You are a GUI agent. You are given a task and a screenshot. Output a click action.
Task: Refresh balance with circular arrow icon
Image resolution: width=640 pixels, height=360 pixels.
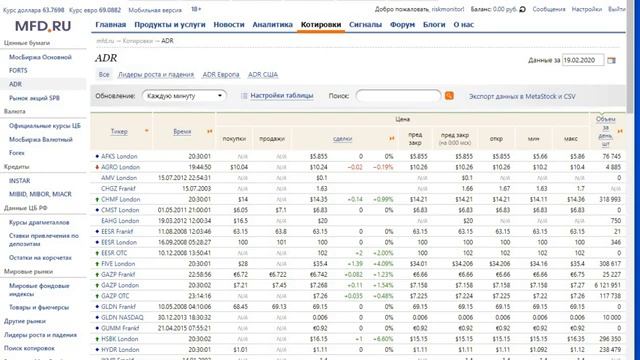(522, 9)
